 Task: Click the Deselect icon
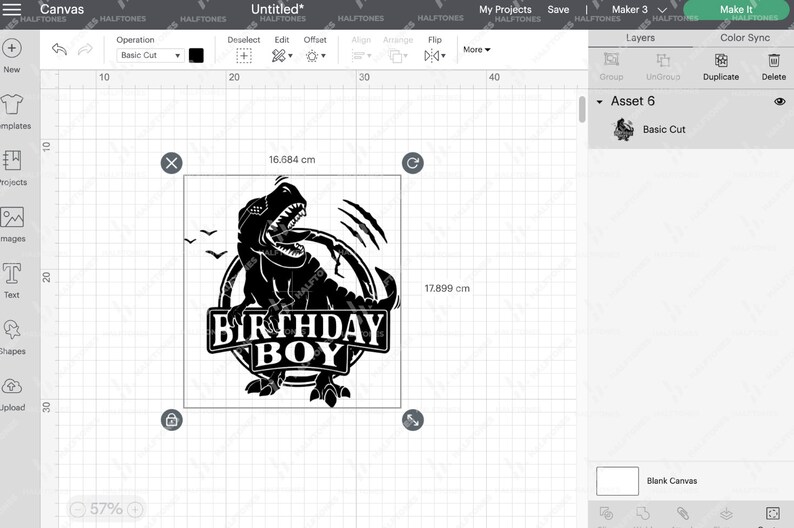point(244,56)
